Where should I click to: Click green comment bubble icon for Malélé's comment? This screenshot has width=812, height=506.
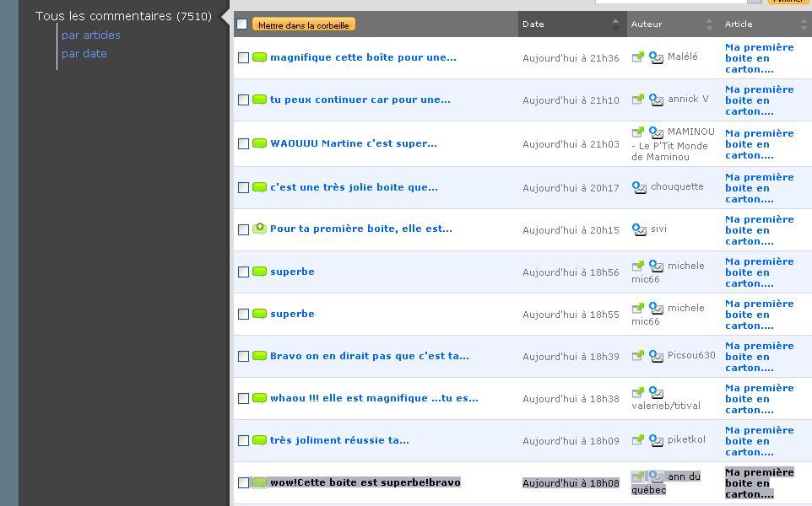[259, 57]
